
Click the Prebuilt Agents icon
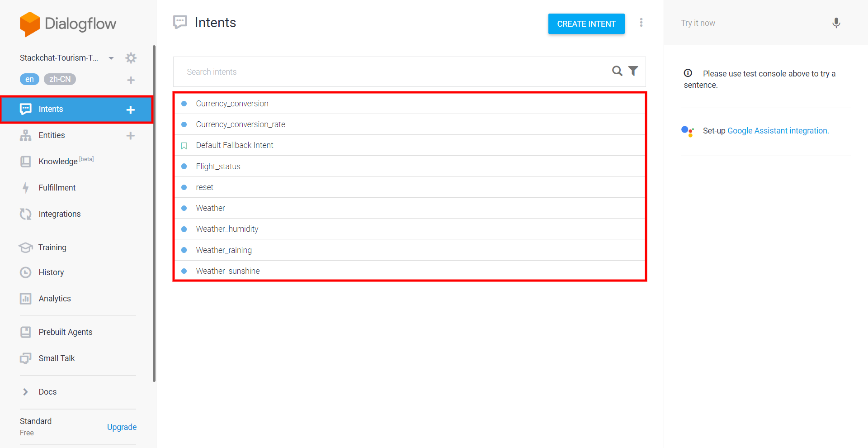tap(26, 332)
